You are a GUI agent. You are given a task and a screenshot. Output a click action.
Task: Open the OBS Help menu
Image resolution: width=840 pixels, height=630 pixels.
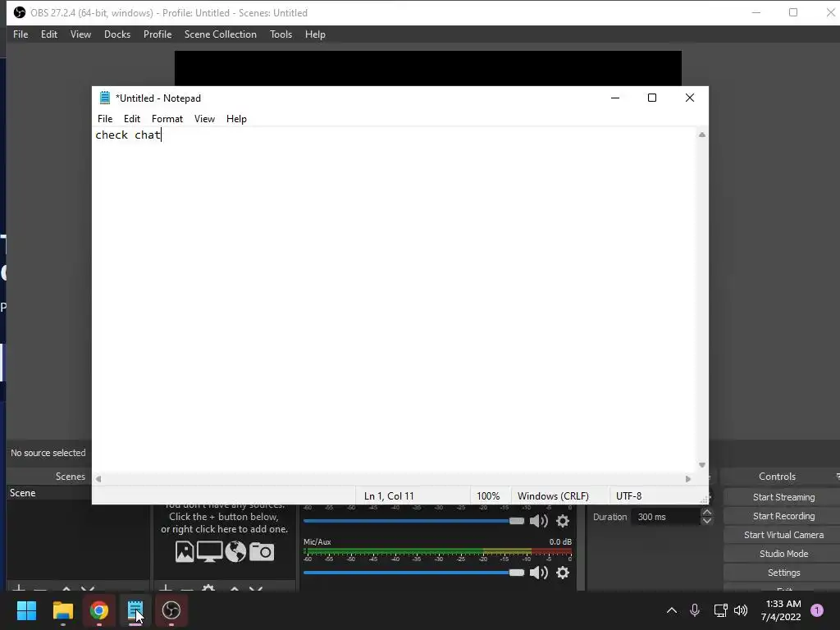[315, 34]
